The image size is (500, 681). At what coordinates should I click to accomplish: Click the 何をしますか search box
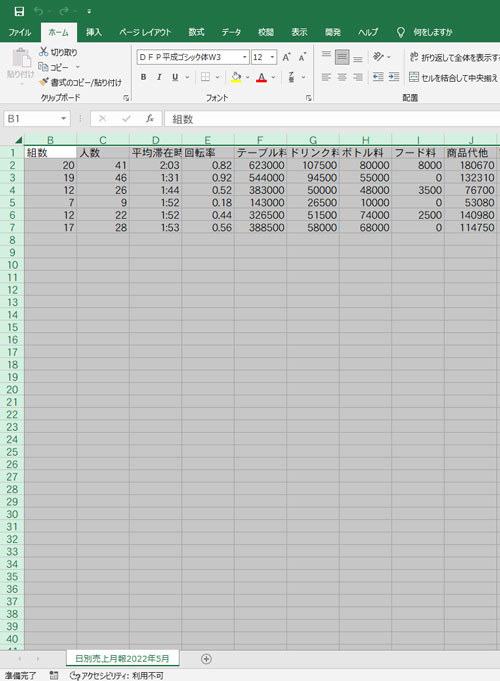[432, 32]
